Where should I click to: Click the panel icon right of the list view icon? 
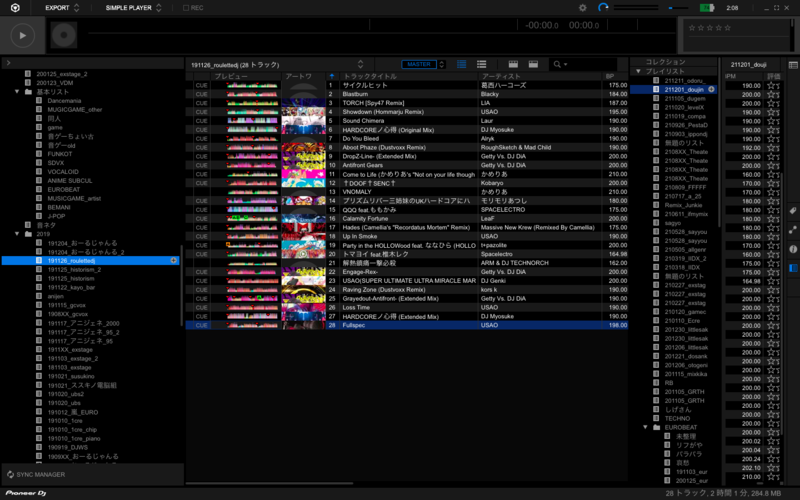(513, 64)
